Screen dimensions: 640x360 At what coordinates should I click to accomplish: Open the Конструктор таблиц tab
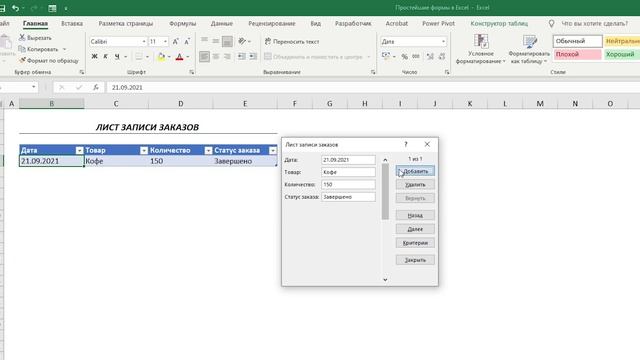499,24
